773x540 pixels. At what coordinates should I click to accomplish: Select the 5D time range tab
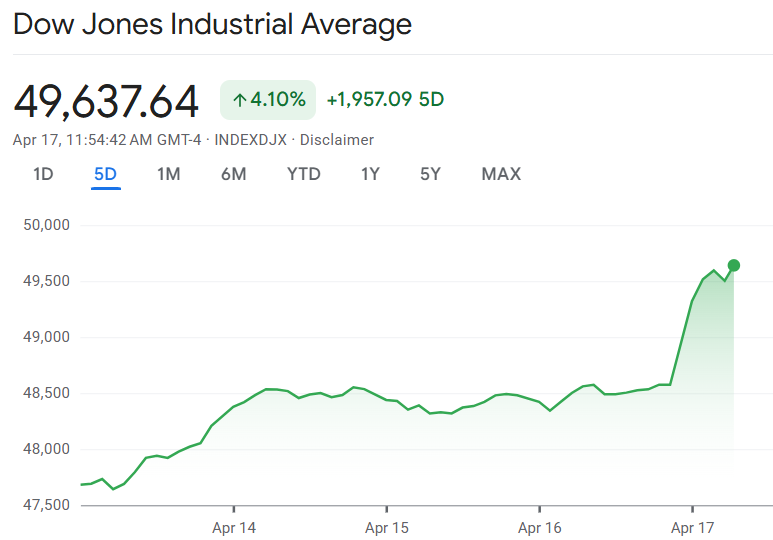coord(105,174)
